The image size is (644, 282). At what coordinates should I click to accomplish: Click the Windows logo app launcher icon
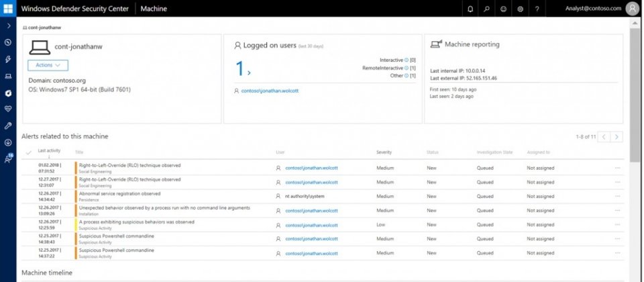click(x=8, y=8)
